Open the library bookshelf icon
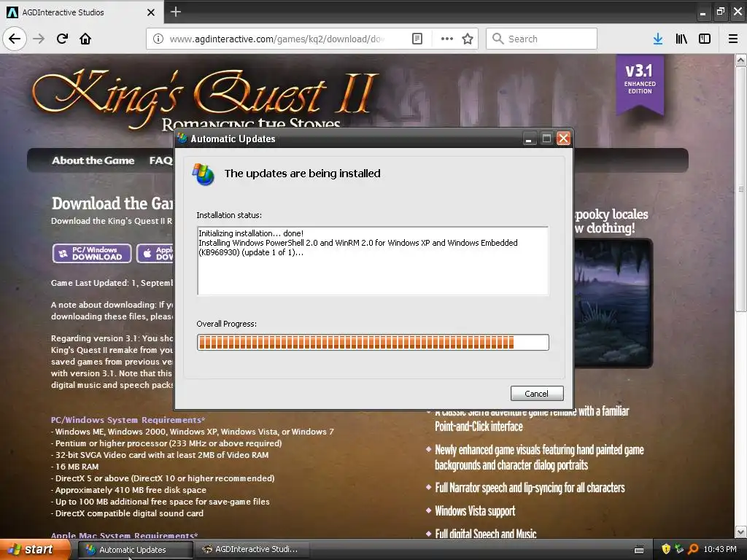The height and width of the screenshot is (560, 747). pyautogui.click(x=681, y=39)
